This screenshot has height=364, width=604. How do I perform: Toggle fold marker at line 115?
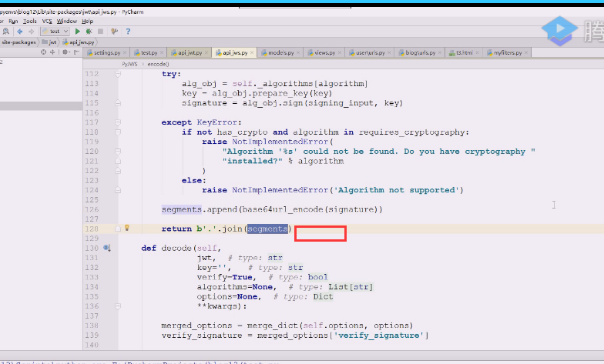118,103
